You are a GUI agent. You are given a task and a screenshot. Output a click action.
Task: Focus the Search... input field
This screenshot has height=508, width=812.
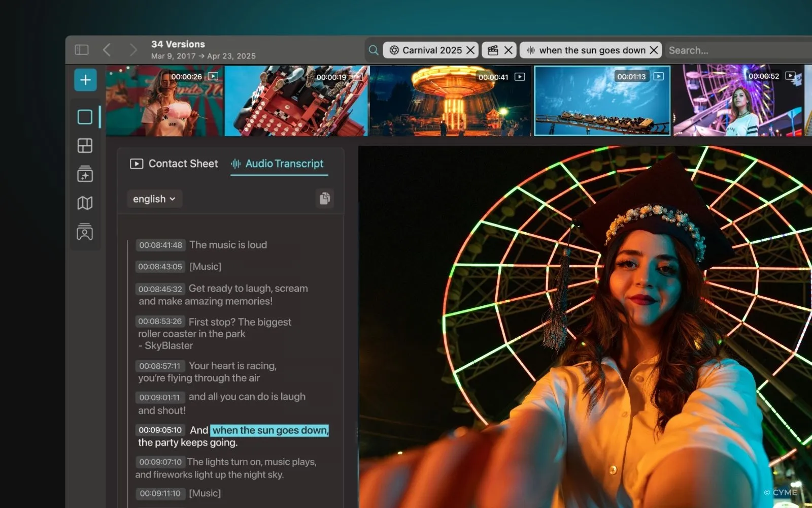738,50
